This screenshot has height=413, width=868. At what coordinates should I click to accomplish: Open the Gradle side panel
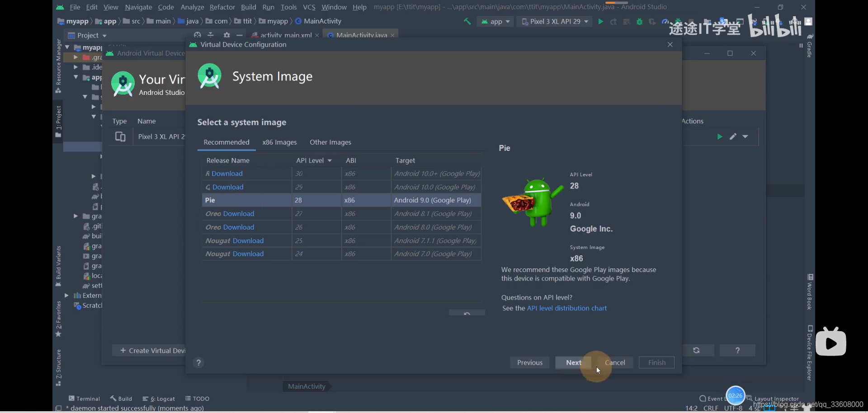pyautogui.click(x=810, y=46)
